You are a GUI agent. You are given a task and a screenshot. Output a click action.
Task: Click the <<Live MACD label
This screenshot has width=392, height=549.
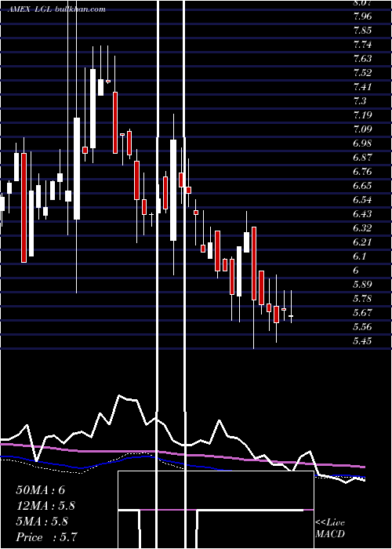click(x=330, y=529)
